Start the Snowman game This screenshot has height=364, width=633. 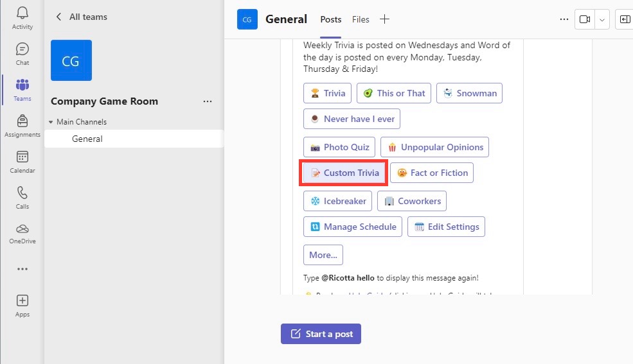pyautogui.click(x=470, y=93)
